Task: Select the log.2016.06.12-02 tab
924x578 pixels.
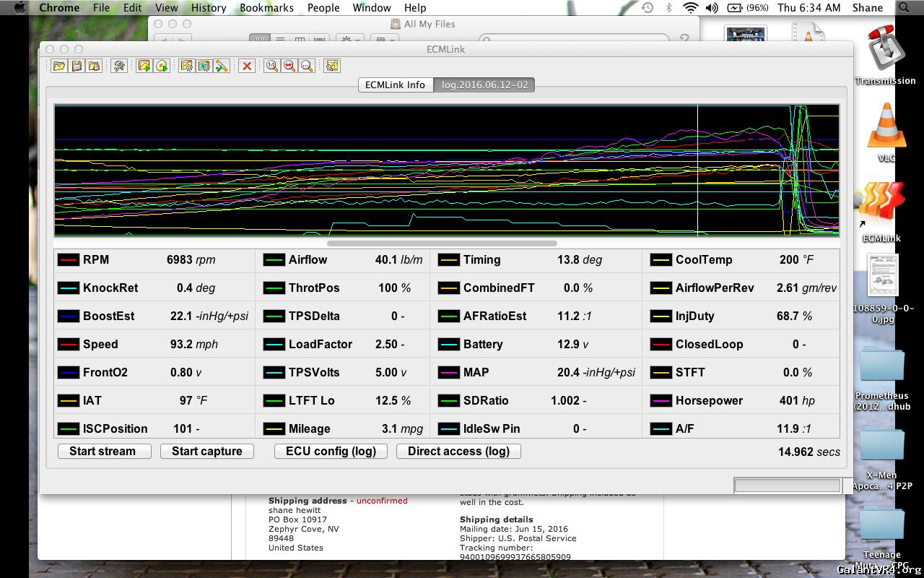Action: coord(484,85)
